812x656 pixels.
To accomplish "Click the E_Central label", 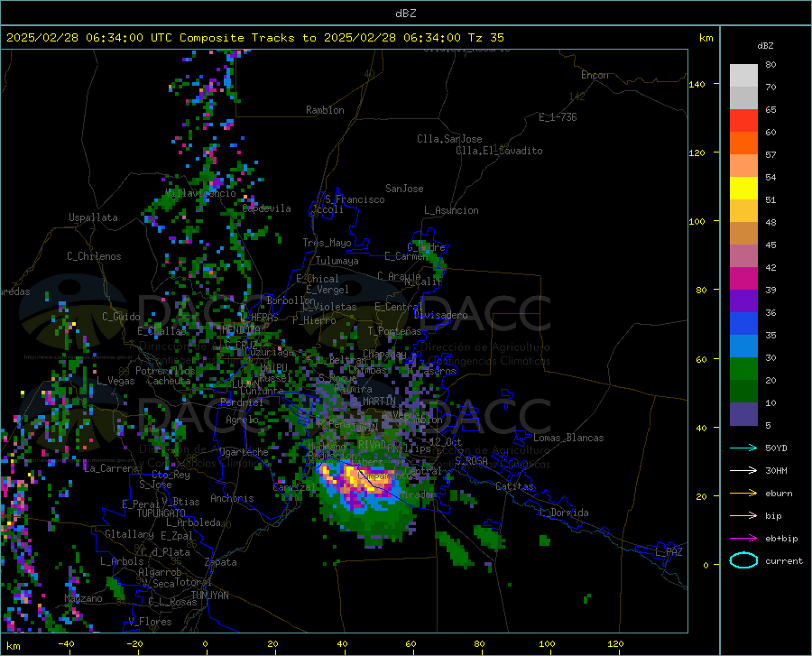I will pyautogui.click(x=399, y=307).
